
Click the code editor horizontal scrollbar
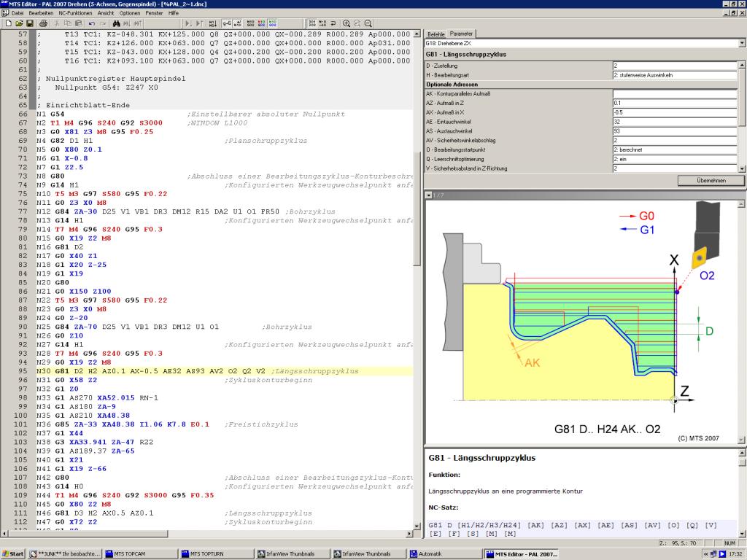(x=206, y=534)
